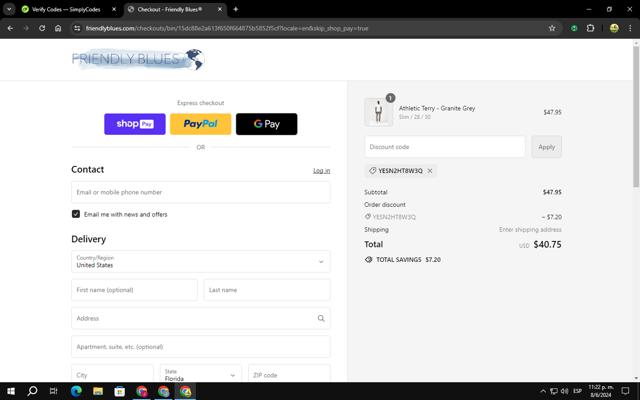
Task: Launch Microsoft Edge from the taskbar
Action: [76, 391]
